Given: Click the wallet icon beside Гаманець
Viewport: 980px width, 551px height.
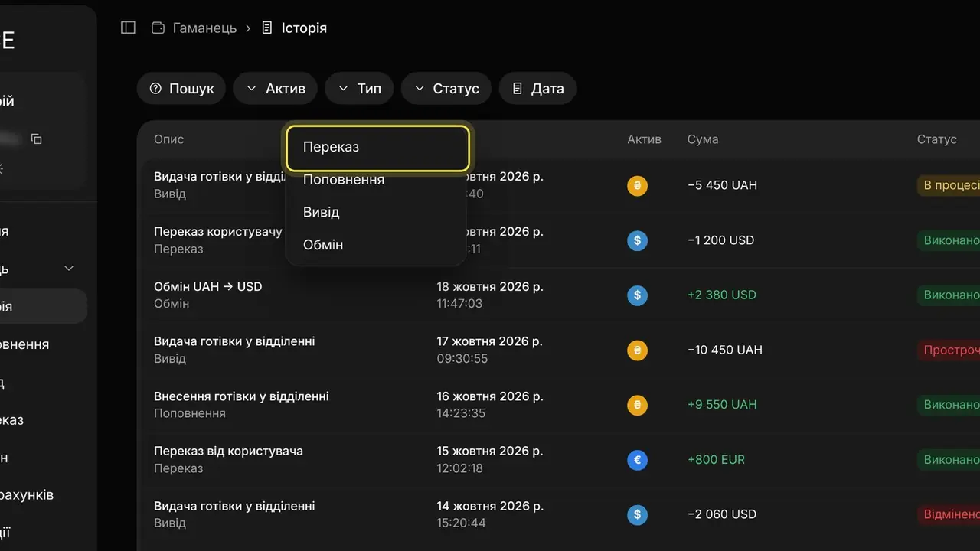Looking at the screenshot, I should [158, 28].
